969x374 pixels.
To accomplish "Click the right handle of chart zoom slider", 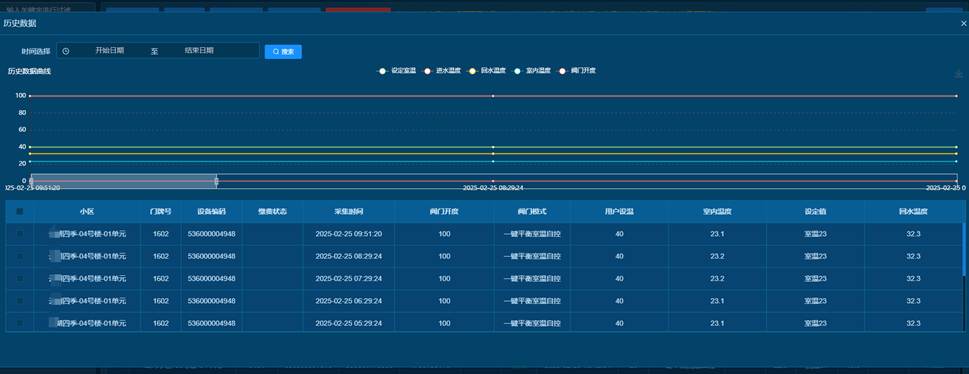I will tap(216, 181).
